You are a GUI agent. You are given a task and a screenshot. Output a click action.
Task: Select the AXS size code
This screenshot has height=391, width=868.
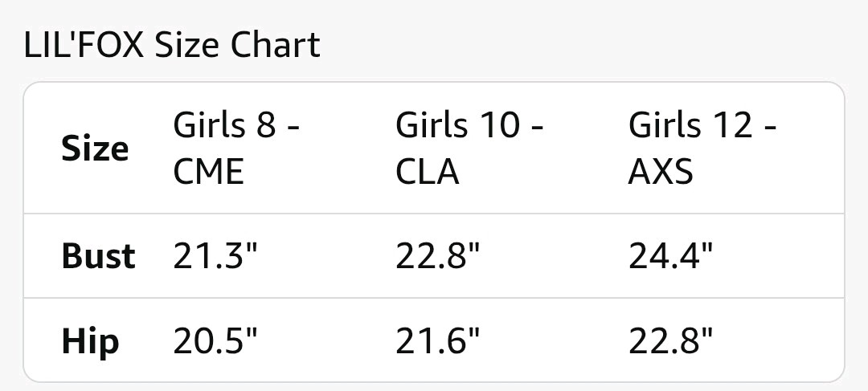click(660, 173)
